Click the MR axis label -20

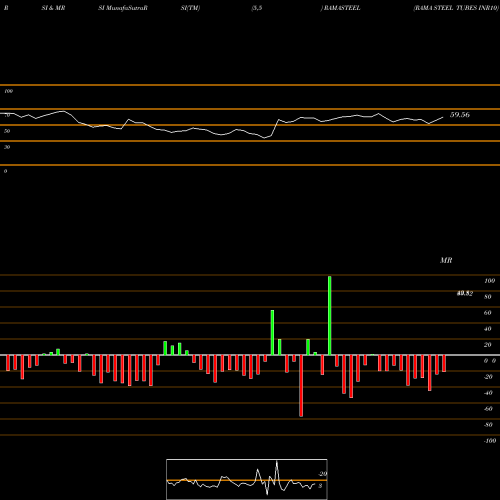click(x=488, y=377)
